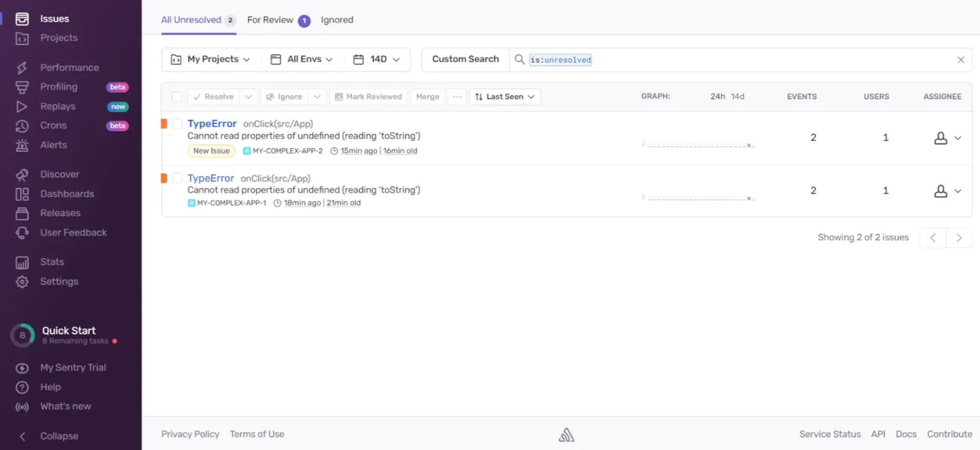Switch graph to 14d view
Screen dimensions: 980x450
[737, 97]
